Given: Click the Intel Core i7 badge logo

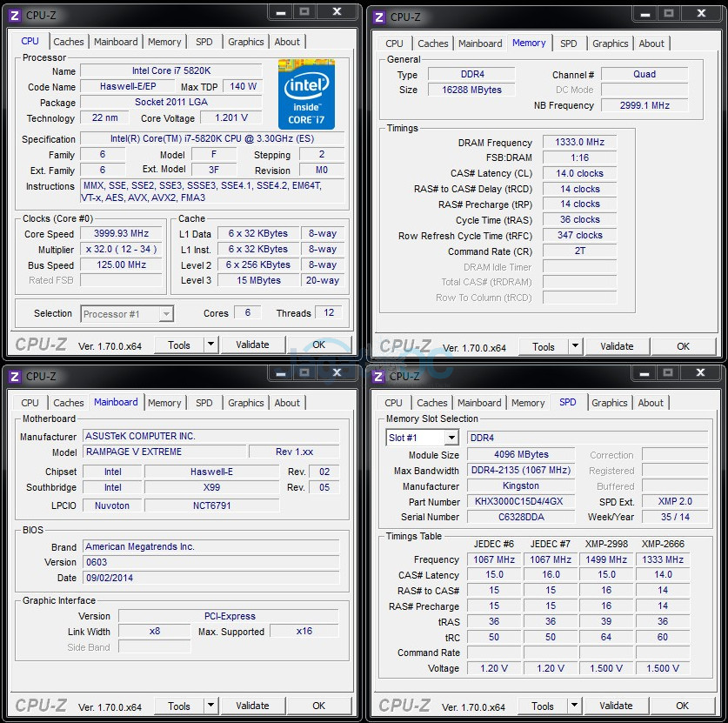Looking at the screenshot, I should [x=306, y=94].
